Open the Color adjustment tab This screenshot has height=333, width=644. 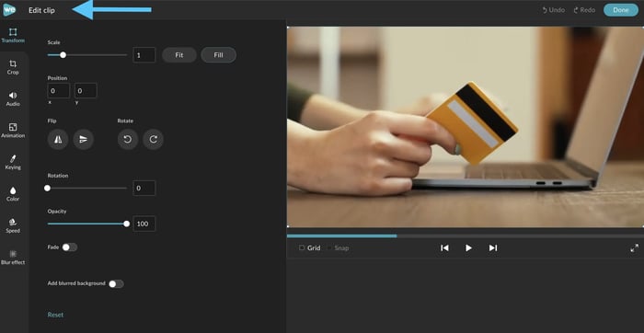point(13,194)
